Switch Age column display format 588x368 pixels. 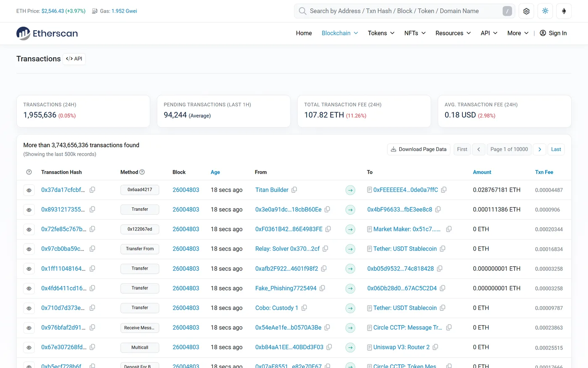pyautogui.click(x=215, y=172)
